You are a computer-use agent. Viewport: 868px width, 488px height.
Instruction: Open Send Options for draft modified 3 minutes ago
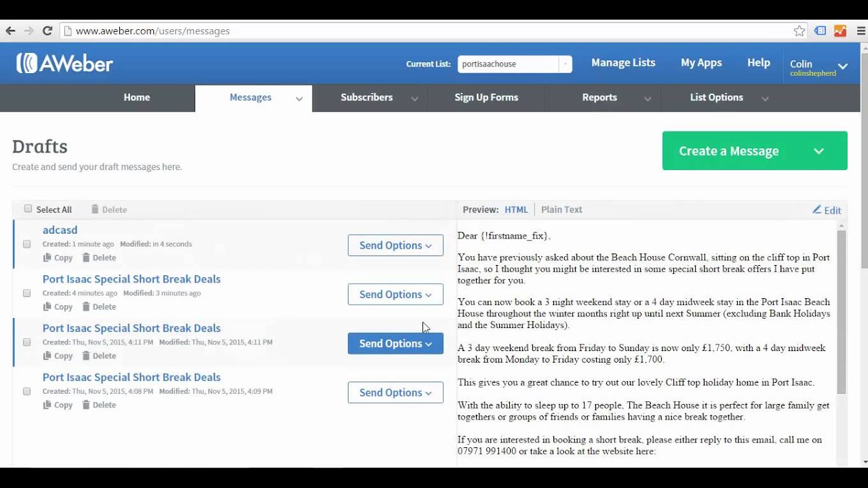click(395, 294)
